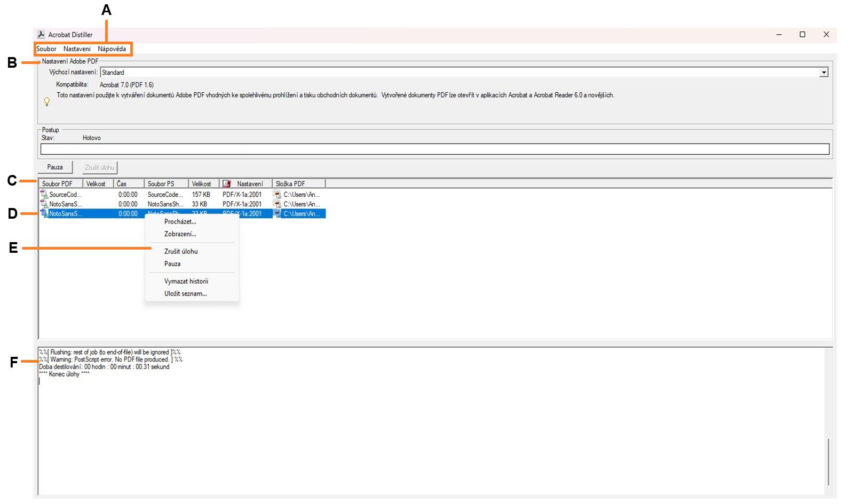Click the 157 KB size cell

click(201, 195)
